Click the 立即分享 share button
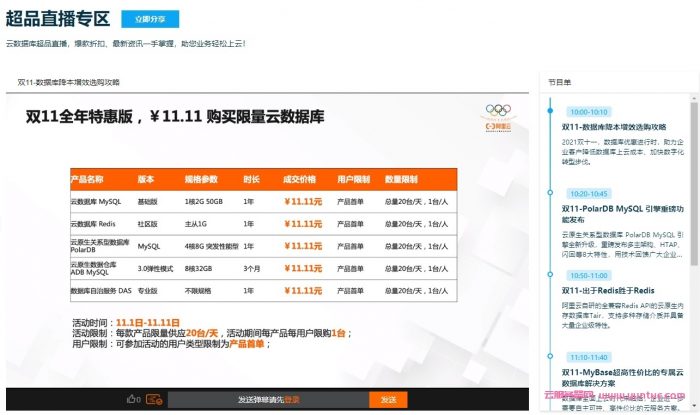The image size is (700, 415). 150,19
